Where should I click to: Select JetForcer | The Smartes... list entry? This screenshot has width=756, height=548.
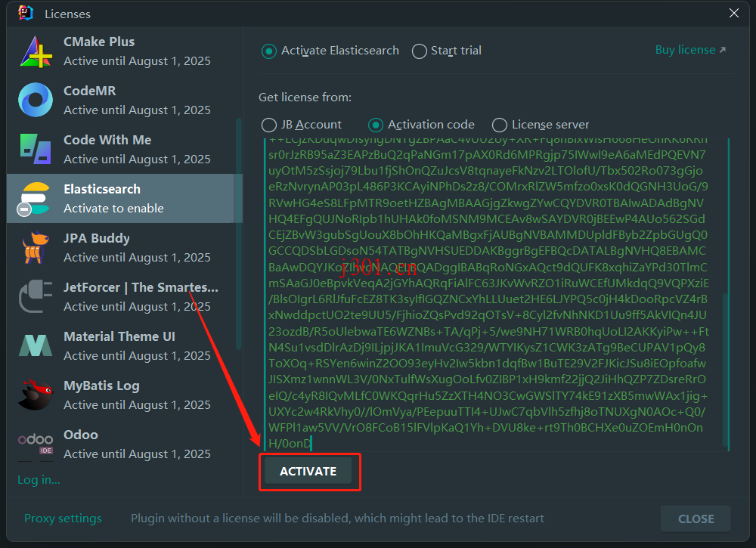(x=125, y=297)
